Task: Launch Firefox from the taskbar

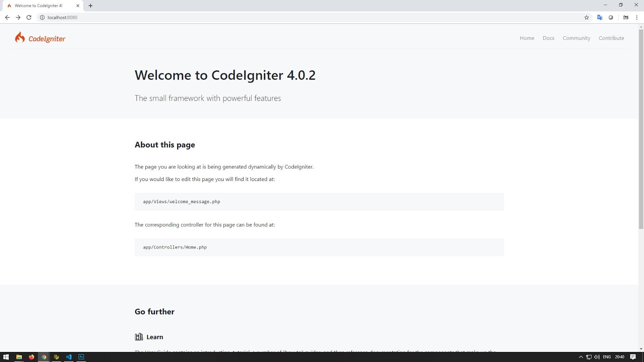Action: [x=31, y=357]
